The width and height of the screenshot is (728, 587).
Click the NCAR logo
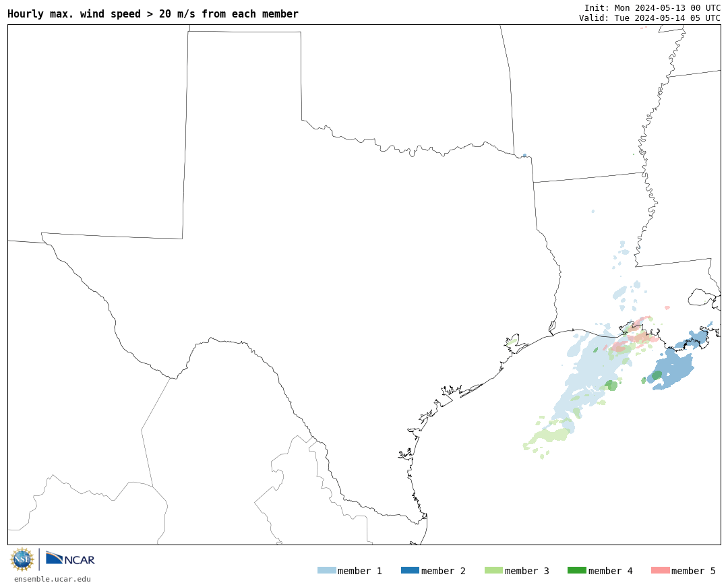click(x=70, y=558)
